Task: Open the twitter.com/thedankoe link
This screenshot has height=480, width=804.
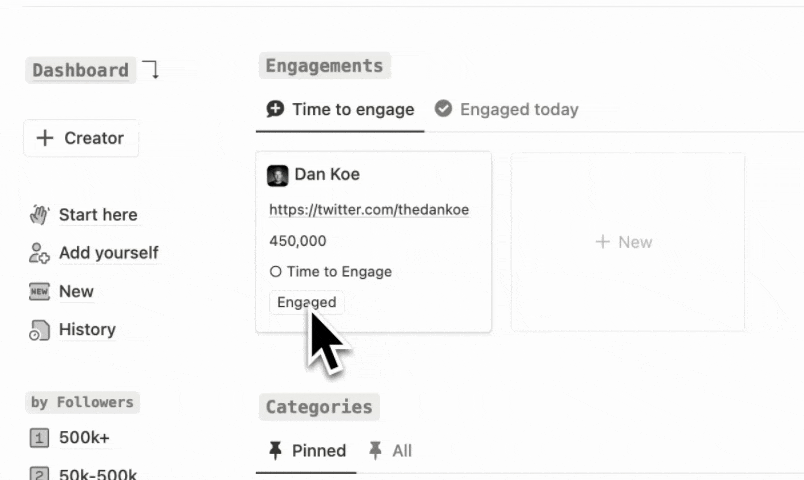Action: (x=369, y=210)
